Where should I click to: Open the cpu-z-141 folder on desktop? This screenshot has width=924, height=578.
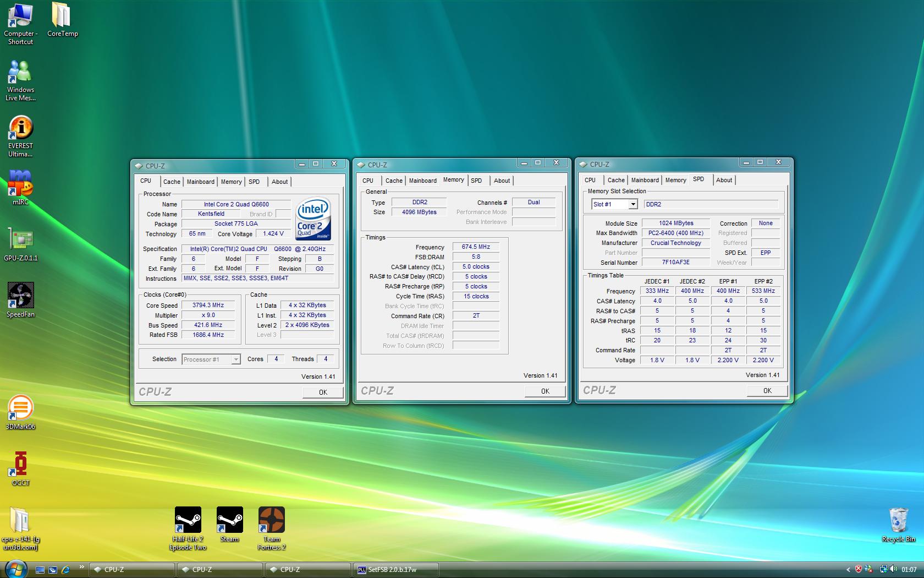point(20,528)
